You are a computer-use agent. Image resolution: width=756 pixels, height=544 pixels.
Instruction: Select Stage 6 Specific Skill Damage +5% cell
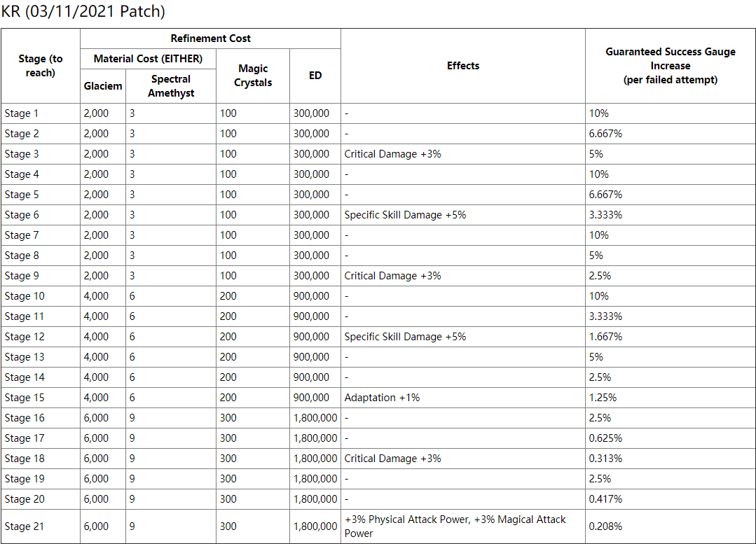pyautogui.click(x=405, y=215)
